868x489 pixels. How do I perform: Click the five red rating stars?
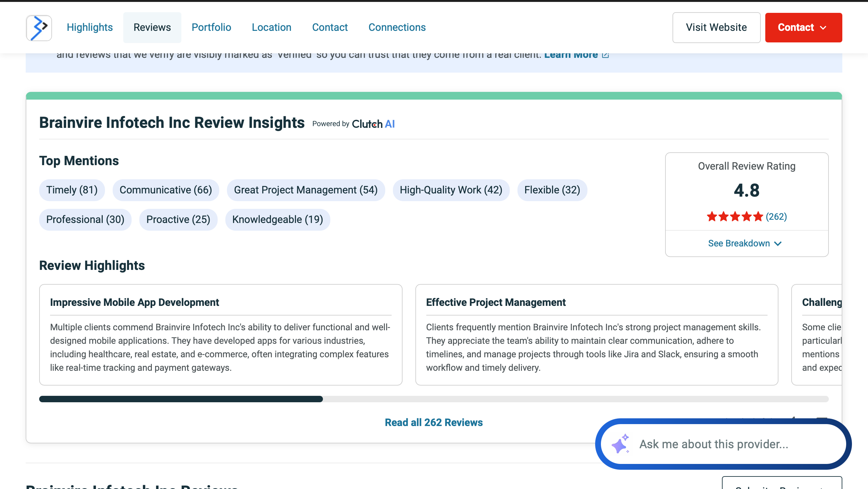tap(734, 217)
